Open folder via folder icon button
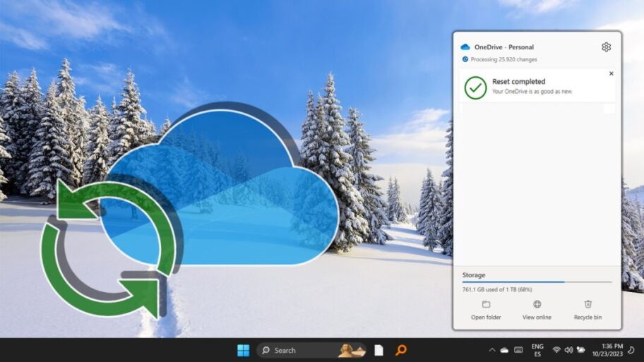 486,310
